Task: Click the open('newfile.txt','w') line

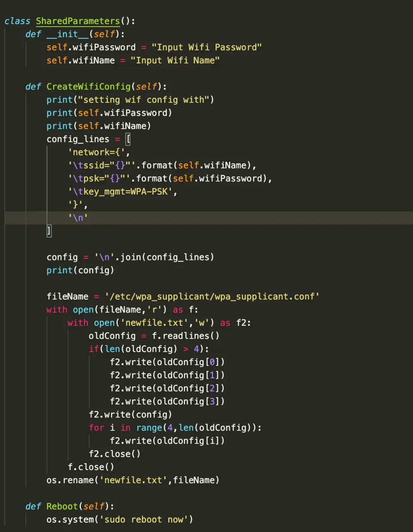Action: click(159, 323)
